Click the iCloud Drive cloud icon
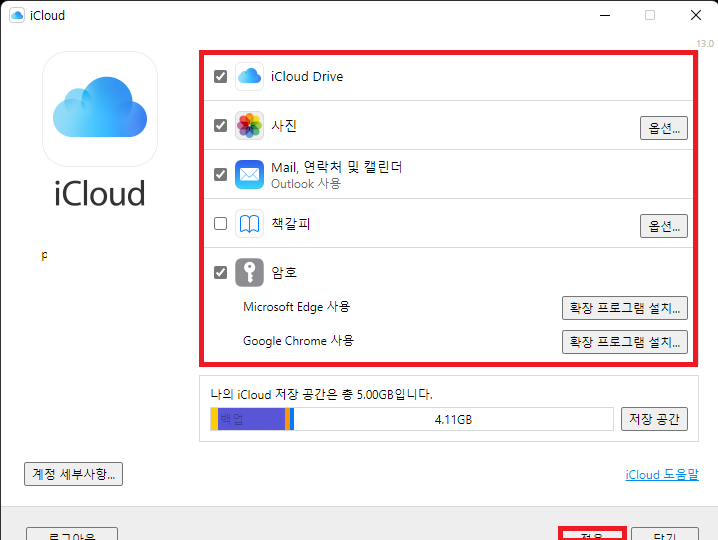 (249, 76)
